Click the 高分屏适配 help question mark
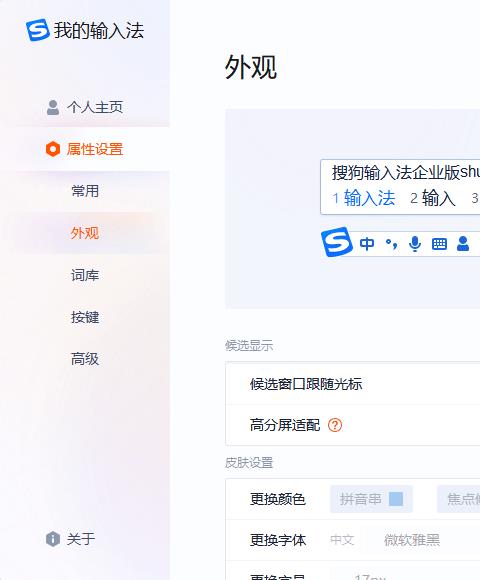 coord(335,425)
